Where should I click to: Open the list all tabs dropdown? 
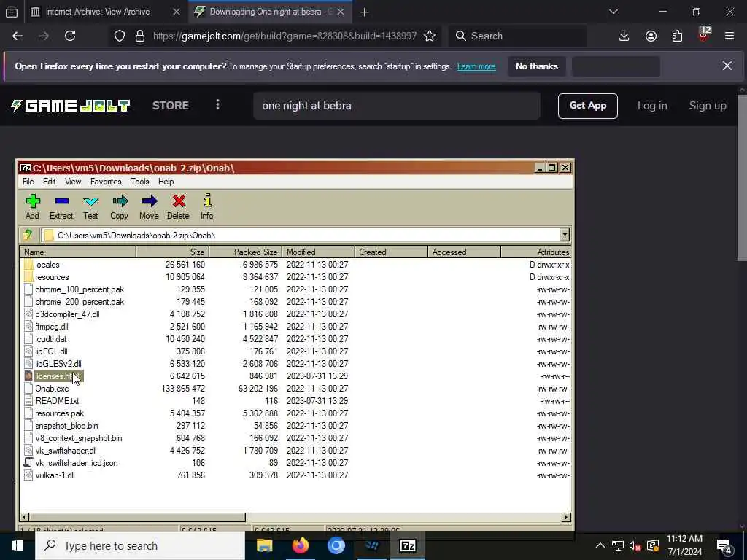(614, 12)
